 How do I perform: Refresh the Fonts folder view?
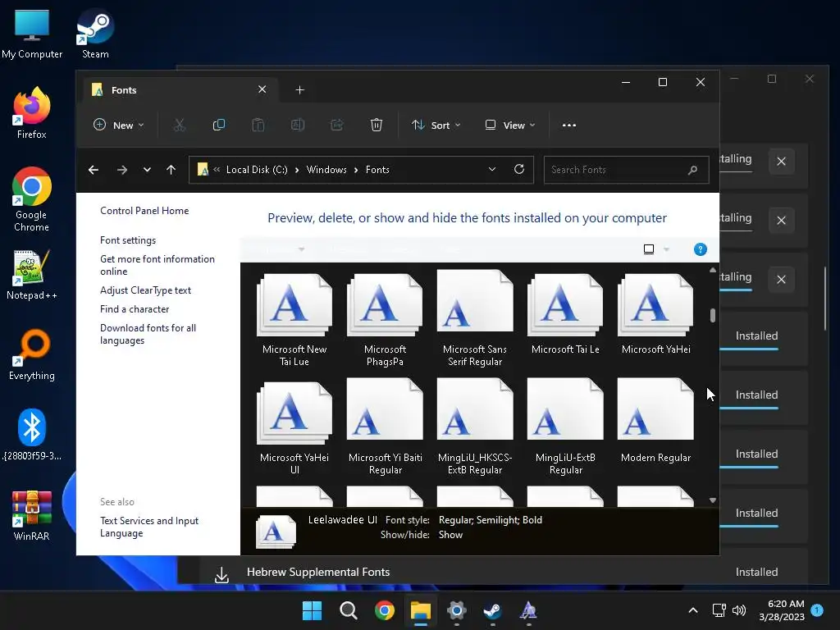click(x=519, y=169)
